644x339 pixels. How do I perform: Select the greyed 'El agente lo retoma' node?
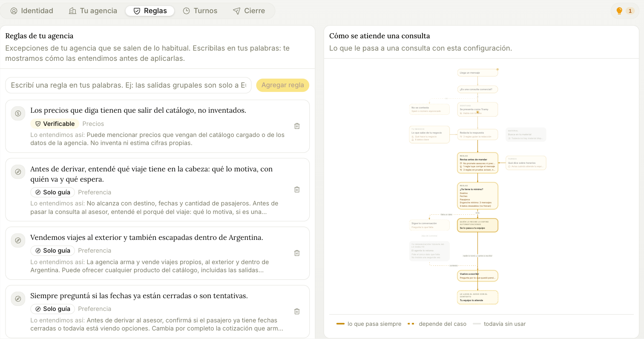pos(429,251)
